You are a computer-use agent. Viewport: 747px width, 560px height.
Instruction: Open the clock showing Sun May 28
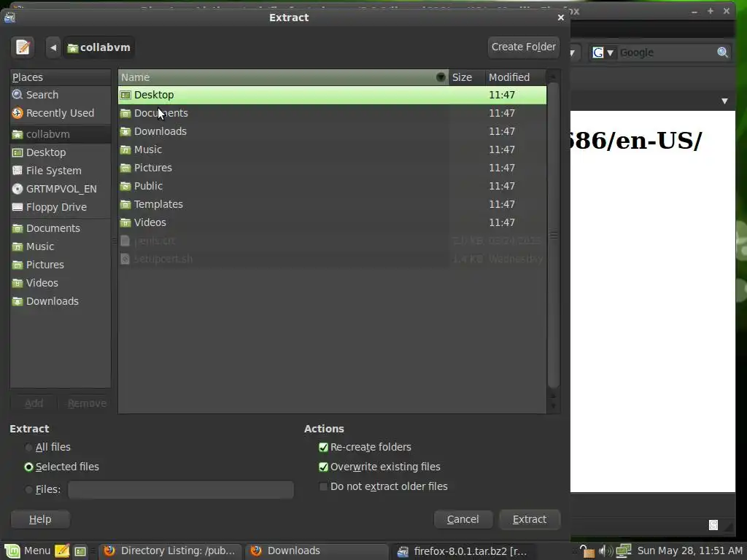click(690, 551)
